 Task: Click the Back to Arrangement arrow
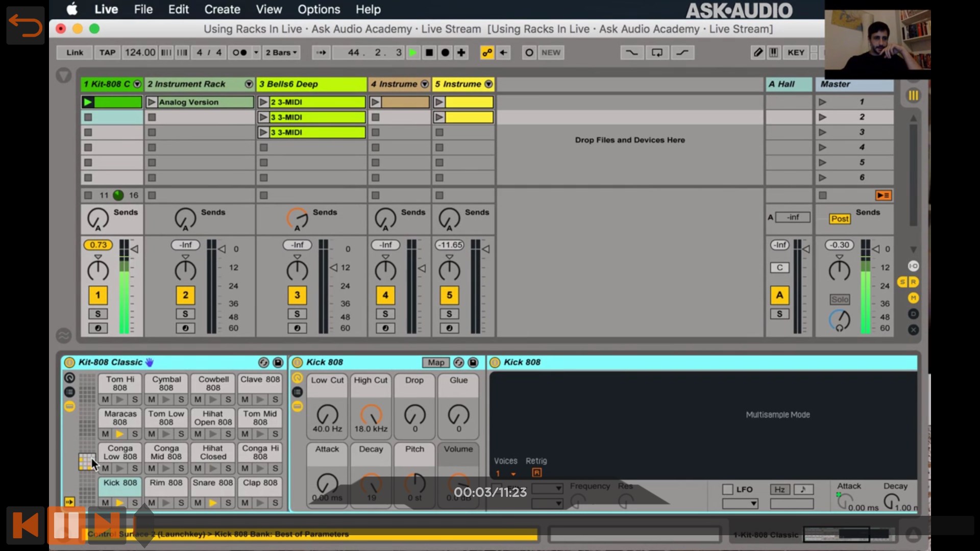pos(504,53)
